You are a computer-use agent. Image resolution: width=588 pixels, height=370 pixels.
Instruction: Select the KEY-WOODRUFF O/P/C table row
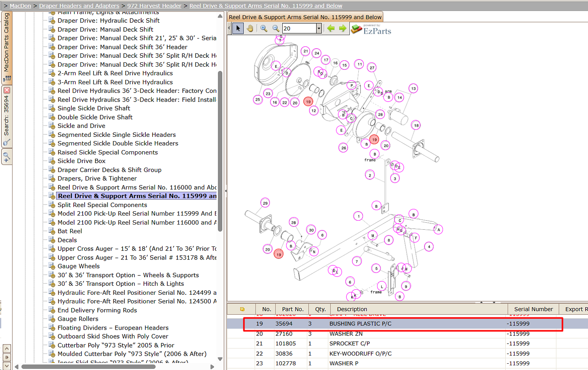pos(407,354)
